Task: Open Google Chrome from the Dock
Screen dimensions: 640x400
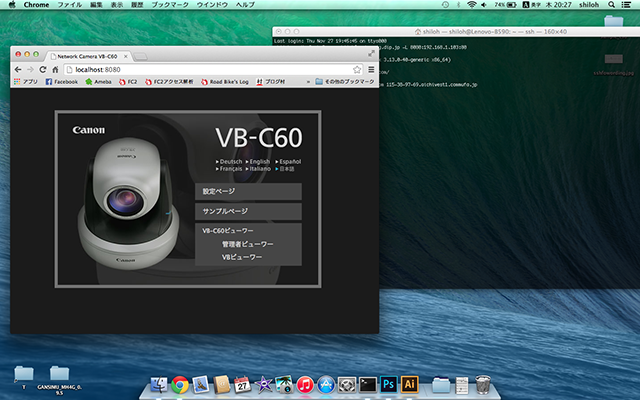Action: click(x=180, y=384)
